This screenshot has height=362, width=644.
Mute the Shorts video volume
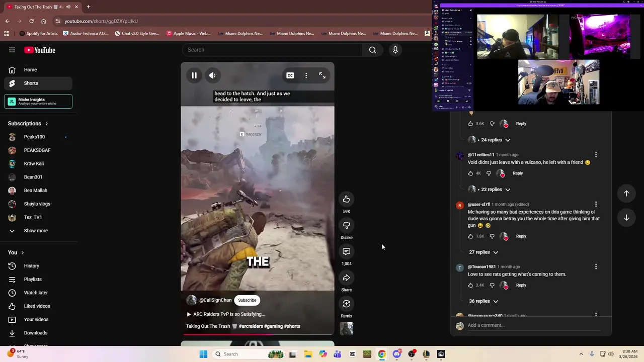[x=212, y=75]
